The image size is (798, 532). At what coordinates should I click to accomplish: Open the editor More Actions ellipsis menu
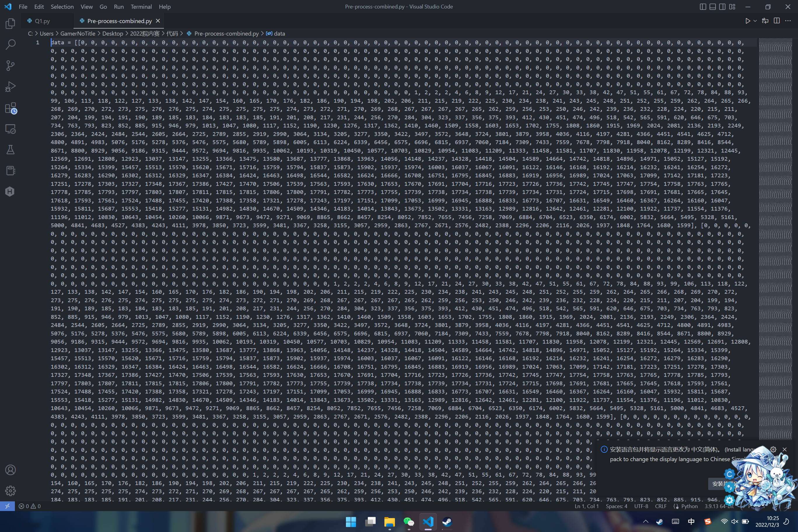pyautogui.click(x=788, y=21)
